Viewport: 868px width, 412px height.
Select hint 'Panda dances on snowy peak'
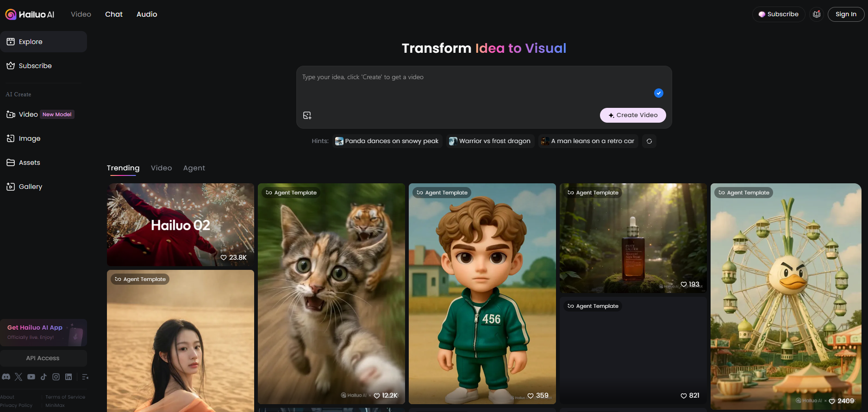click(x=387, y=141)
